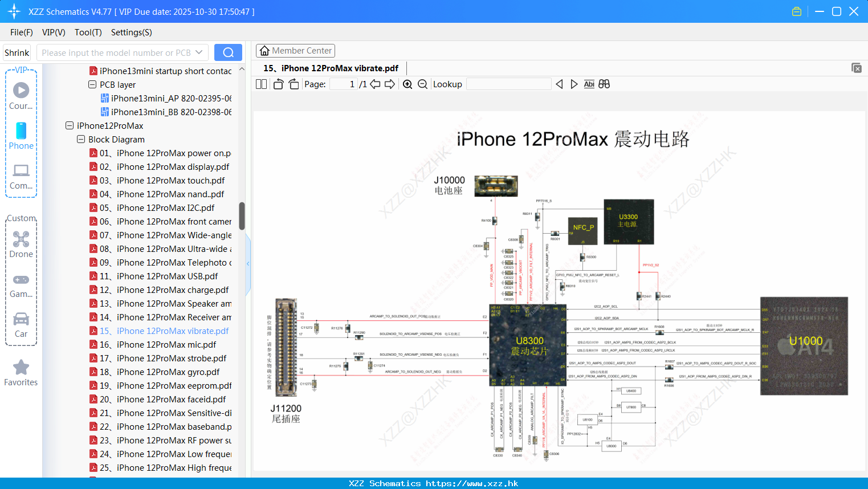Find previous lookup match
Viewport: 868px width, 489px height.
[x=559, y=84]
